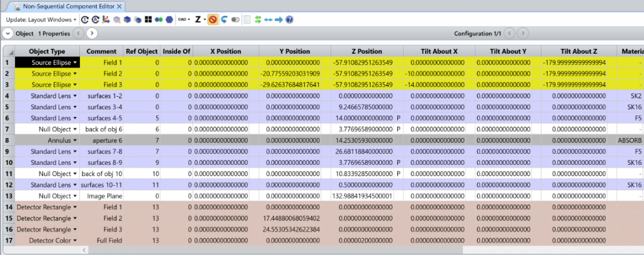Image resolution: width=644 pixels, height=255 pixels.
Task: Click the SK2 material cell in row 4
Action: 630,96
